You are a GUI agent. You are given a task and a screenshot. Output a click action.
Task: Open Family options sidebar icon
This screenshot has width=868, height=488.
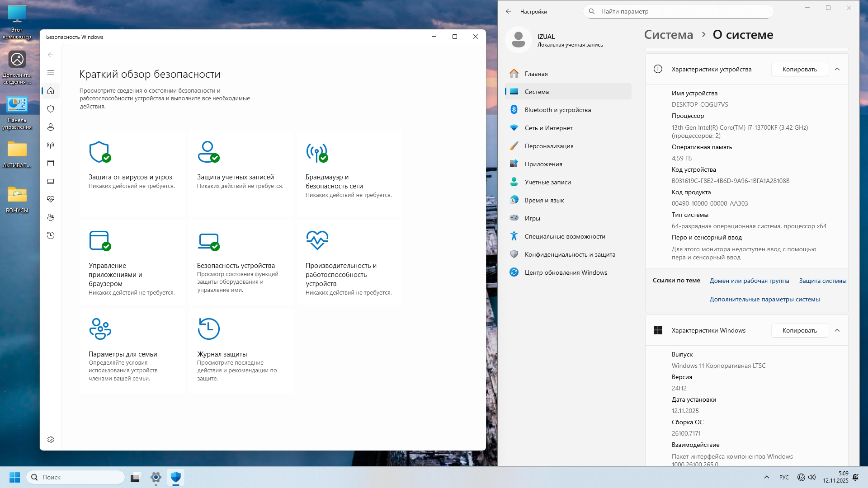pyautogui.click(x=51, y=217)
